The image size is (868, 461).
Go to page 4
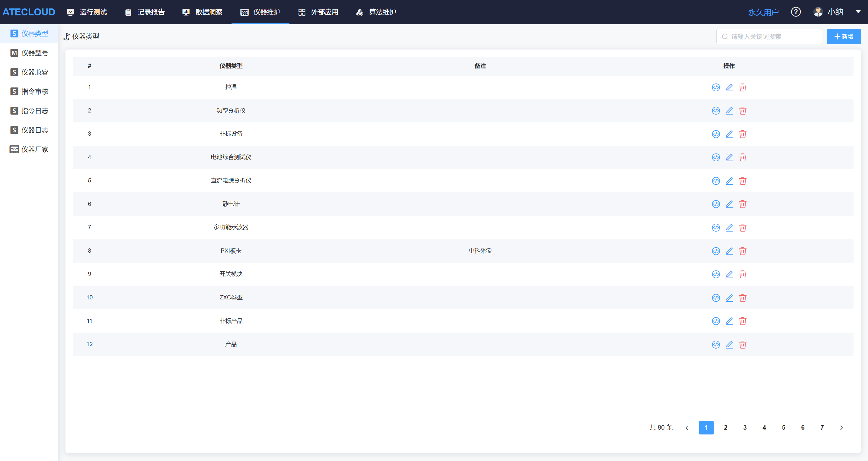point(764,428)
